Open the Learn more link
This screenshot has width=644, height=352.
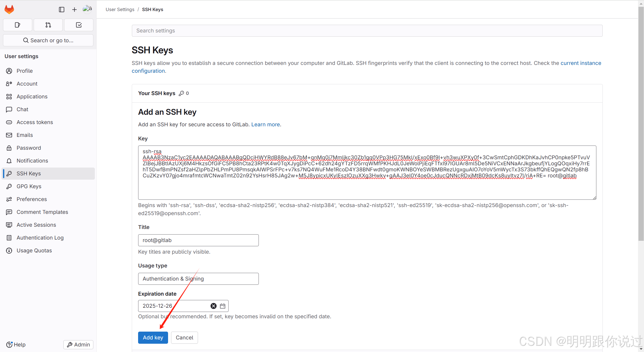point(266,125)
